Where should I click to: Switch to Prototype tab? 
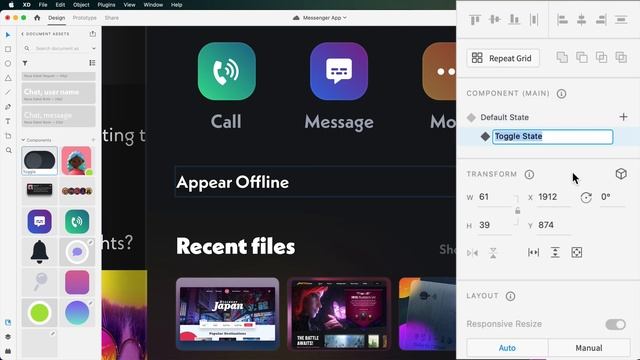pos(84,18)
